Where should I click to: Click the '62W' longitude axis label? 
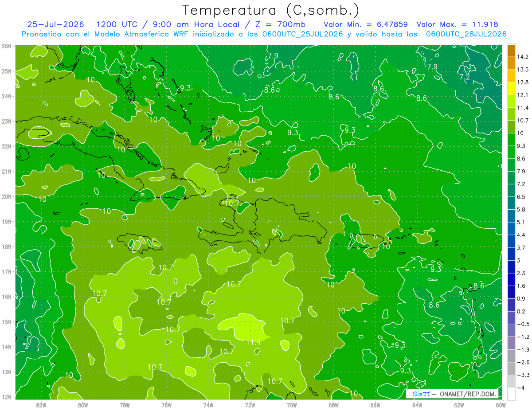(x=459, y=405)
